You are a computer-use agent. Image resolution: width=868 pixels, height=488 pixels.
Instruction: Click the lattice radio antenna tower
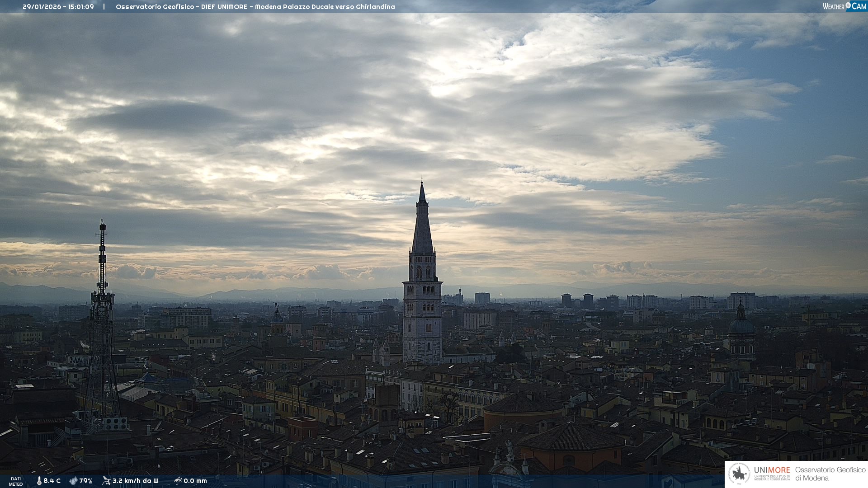tap(102, 316)
